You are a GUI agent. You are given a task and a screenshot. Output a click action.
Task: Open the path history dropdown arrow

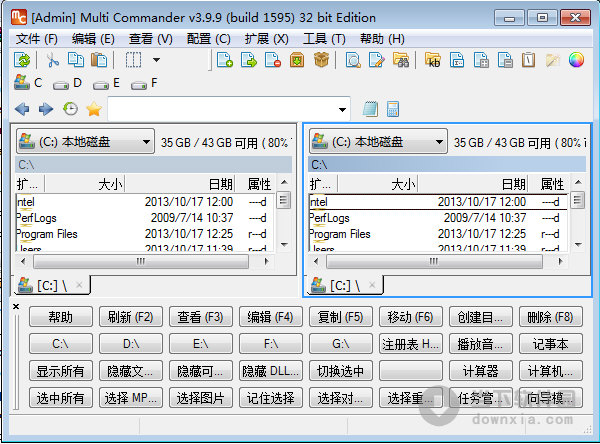[x=343, y=109]
